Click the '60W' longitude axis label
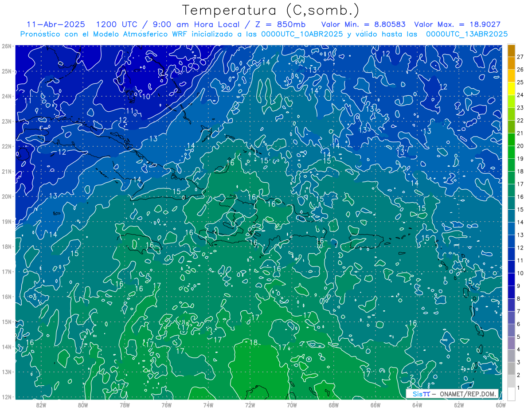Image resolution: width=532 pixels, height=411 pixels. (x=501, y=404)
